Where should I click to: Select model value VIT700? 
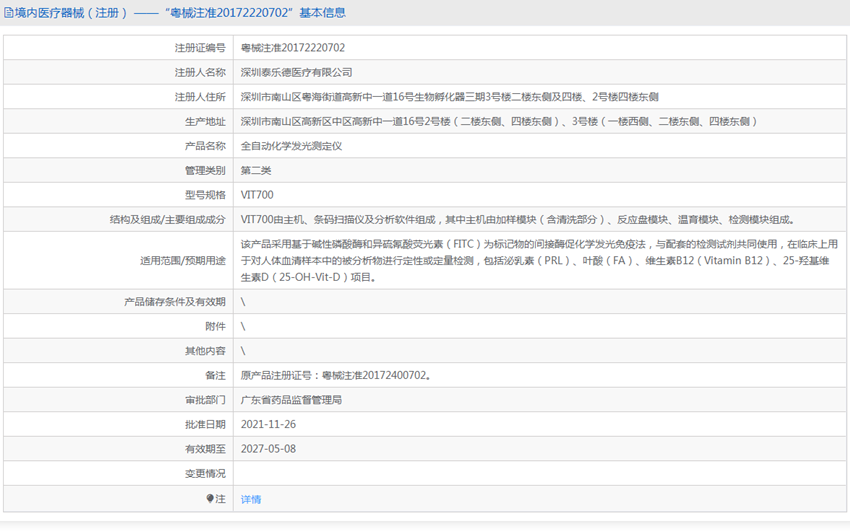[x=257, y=195]
